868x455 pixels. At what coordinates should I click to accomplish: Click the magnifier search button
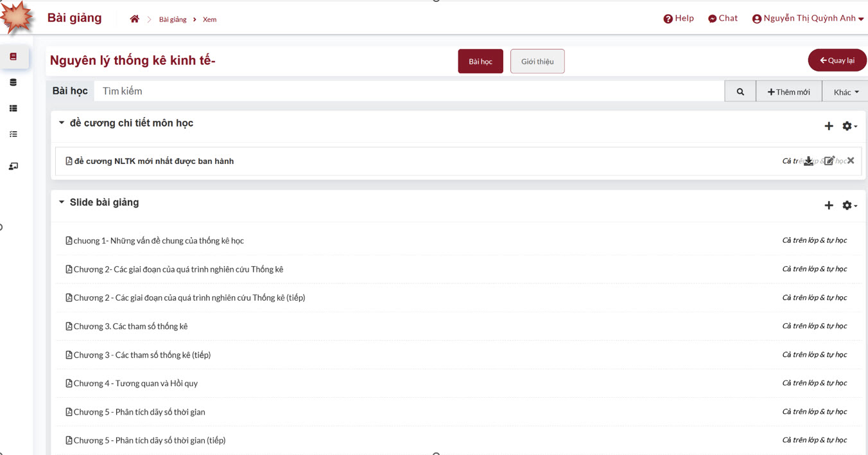tap(740, 92)
